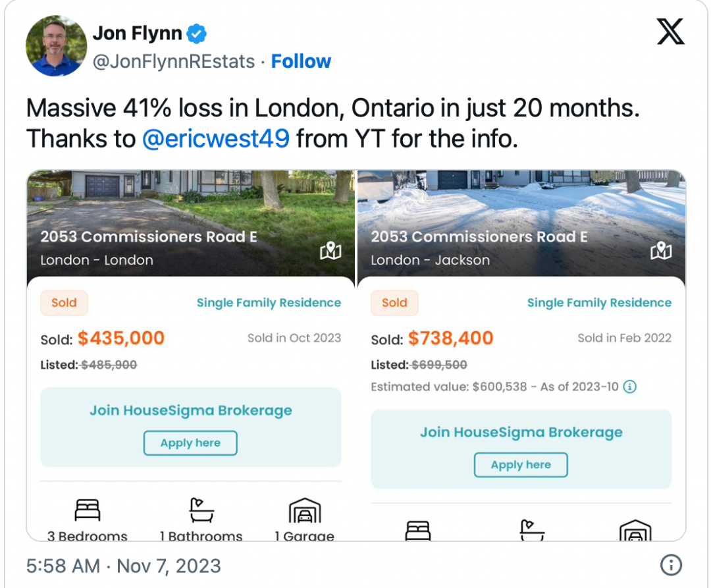
Task: Click the 1 Bathrooms bathtub icon
Action: pos(201,510)
